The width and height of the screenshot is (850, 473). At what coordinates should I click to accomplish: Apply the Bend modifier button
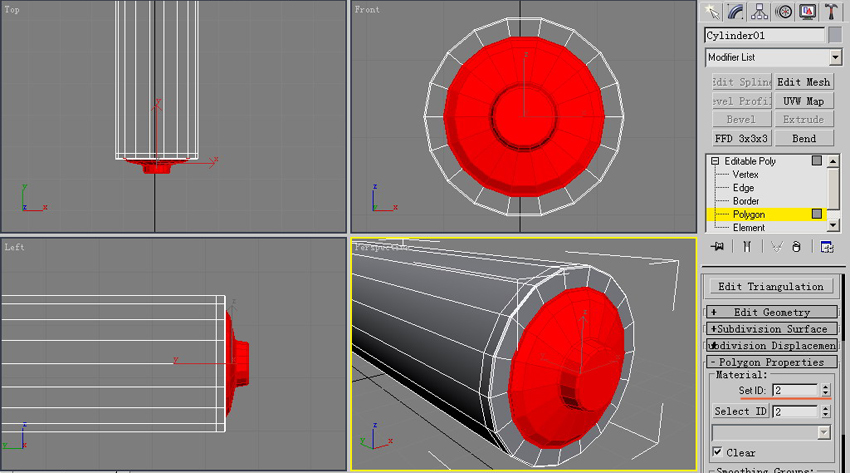coord(803,138)
